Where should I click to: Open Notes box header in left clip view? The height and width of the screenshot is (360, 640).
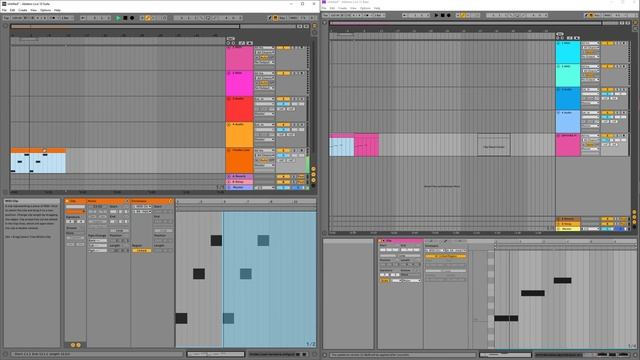[x=108, y=201]
